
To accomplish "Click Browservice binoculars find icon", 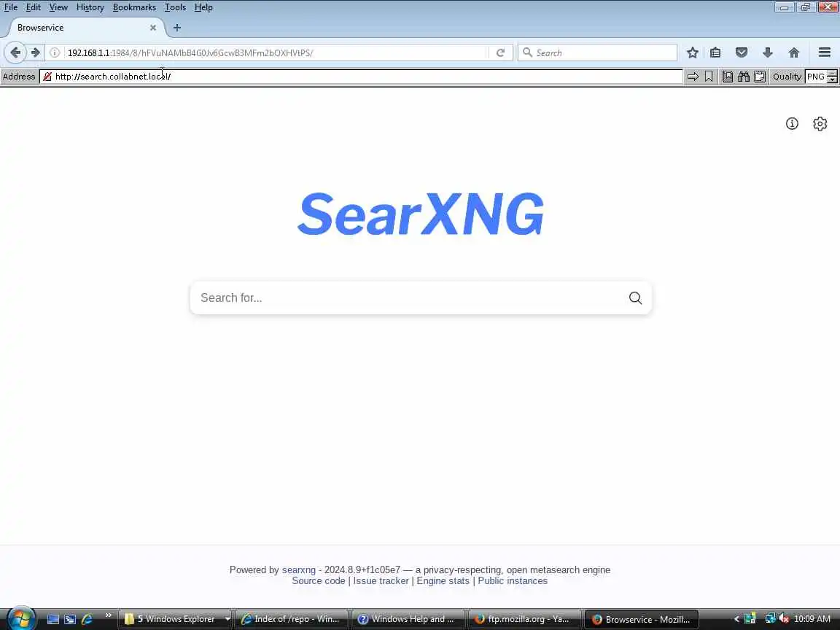I will click(744, 77).
